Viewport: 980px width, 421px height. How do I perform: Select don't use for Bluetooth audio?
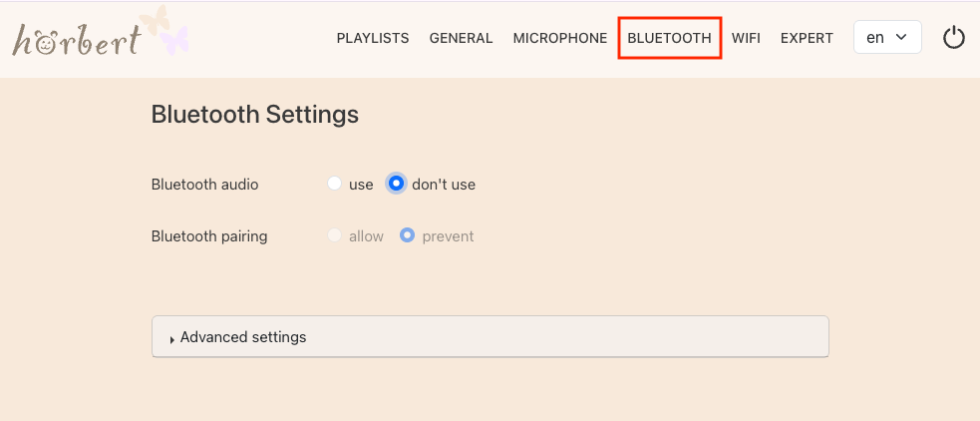click(x=397, y=184)
